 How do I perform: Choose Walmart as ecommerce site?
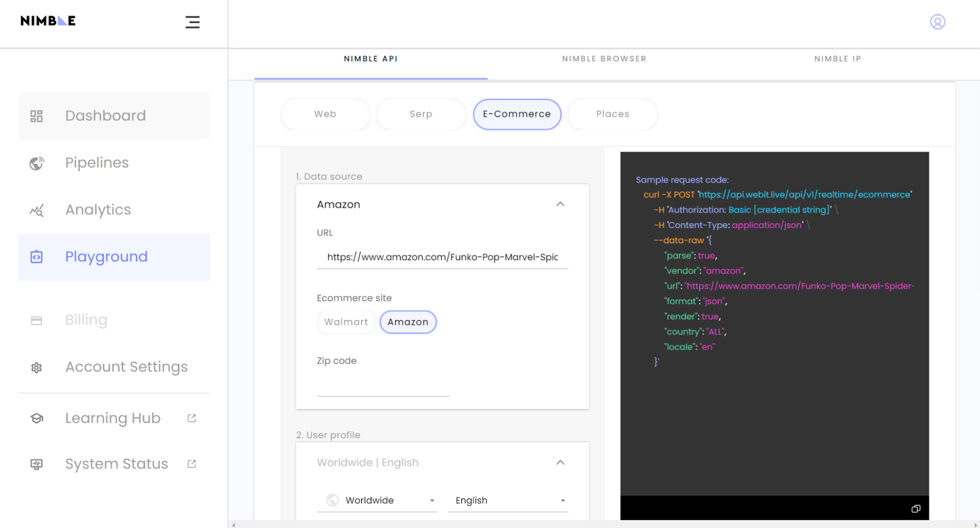click(346, 322)
